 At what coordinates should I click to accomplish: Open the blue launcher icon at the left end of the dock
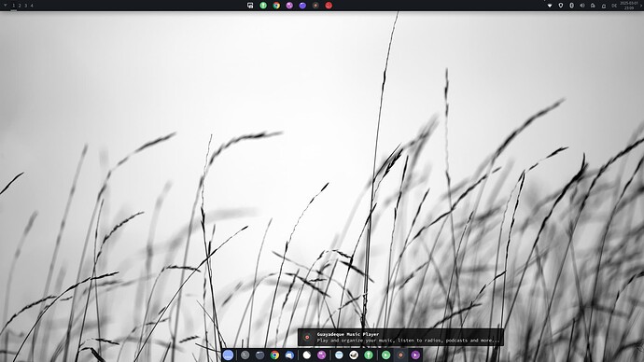[x=229, y=355]
